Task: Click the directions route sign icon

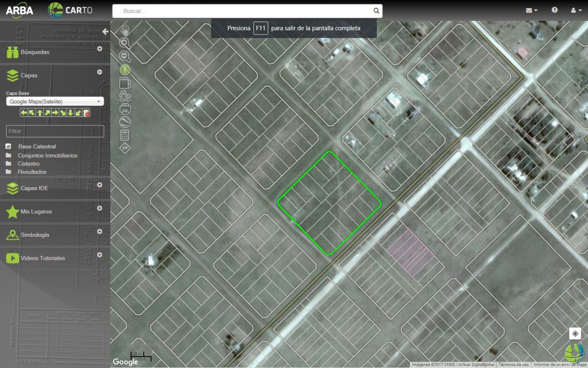Action: click(x=125, y=148)
